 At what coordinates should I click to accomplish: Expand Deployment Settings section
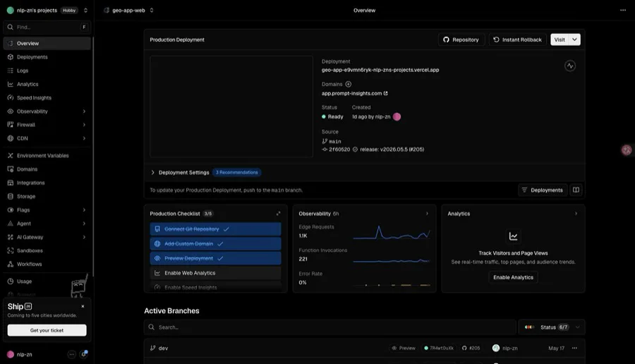152,173
